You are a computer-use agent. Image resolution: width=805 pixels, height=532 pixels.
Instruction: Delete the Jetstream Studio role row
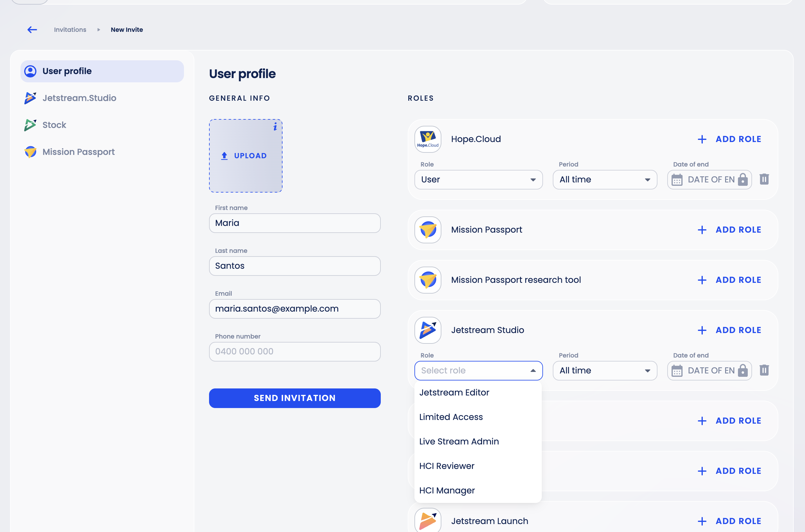pos(764,370)
